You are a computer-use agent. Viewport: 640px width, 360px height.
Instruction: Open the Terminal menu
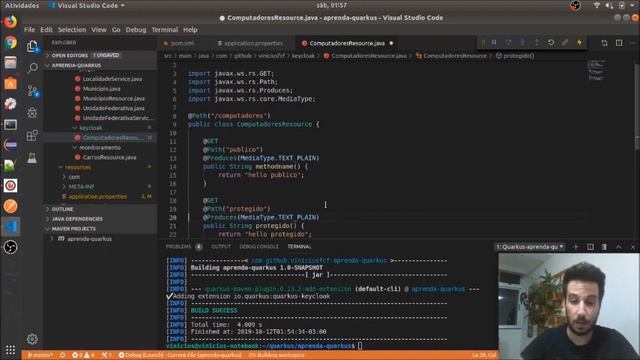pos(165,30)
